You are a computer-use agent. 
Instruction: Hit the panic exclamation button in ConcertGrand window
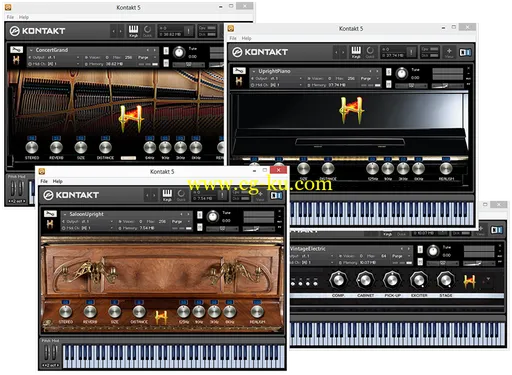coord(189,31)
